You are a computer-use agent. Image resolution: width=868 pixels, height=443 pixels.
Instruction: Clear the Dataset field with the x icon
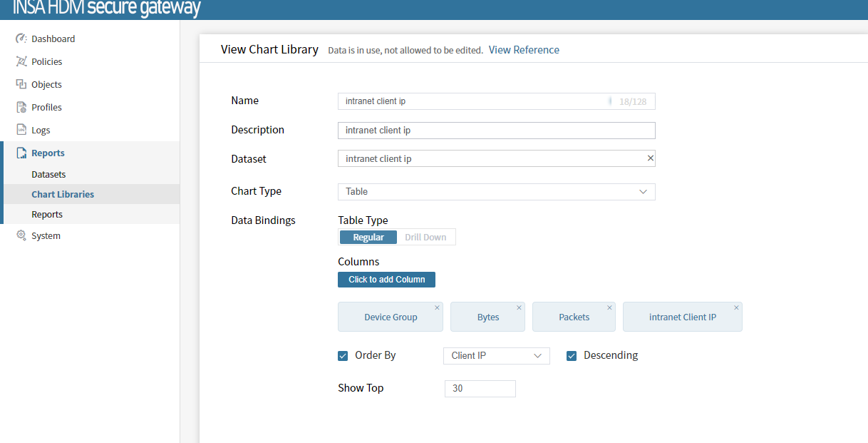coord(650,158)
